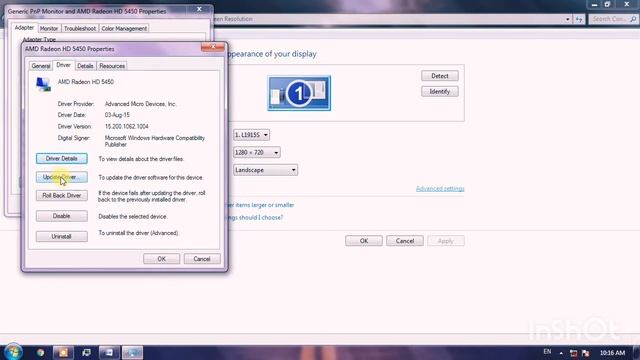This screenshot has height=360, width=640.
Task: Close the Generic PnP Monitor Properties window
Action: click(x=199, y=9)
